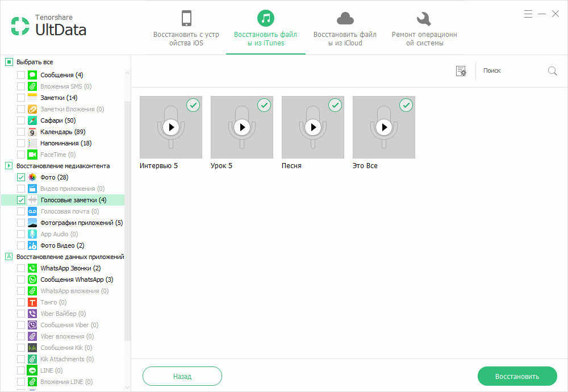Image resolution: width=568 pixels, height=392 pixels.
Task: Collapse the Восстановление данных приложений section
Action: tap(9, 256)
